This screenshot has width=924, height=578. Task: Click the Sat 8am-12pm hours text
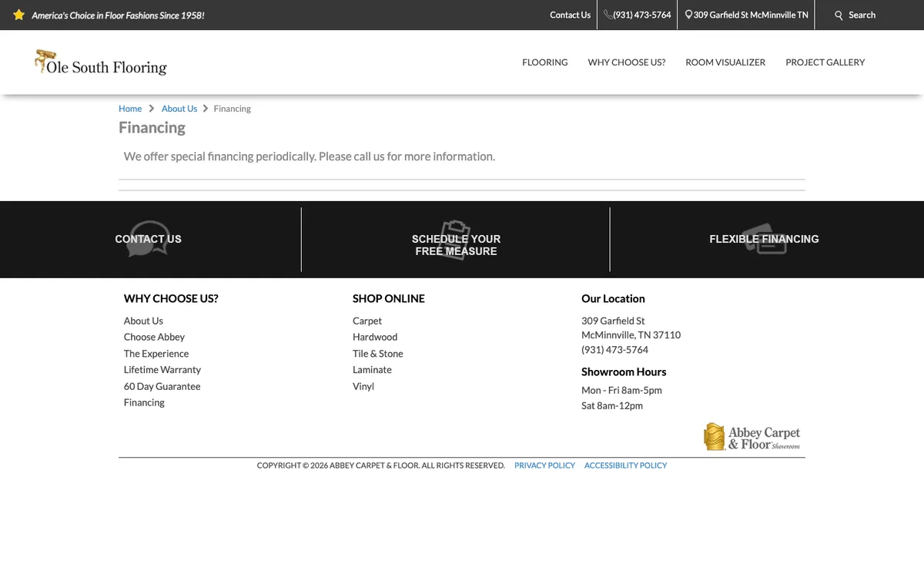(x=612, y=405)
